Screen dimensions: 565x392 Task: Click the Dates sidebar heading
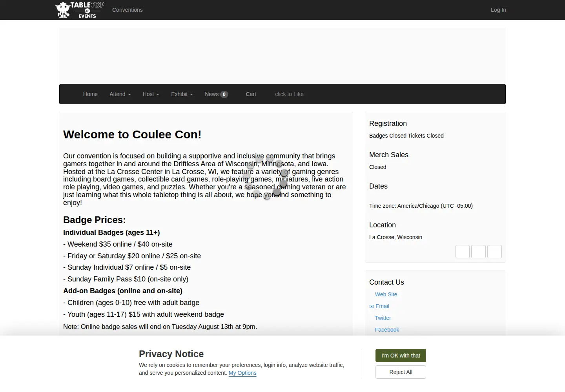point(378,186)
